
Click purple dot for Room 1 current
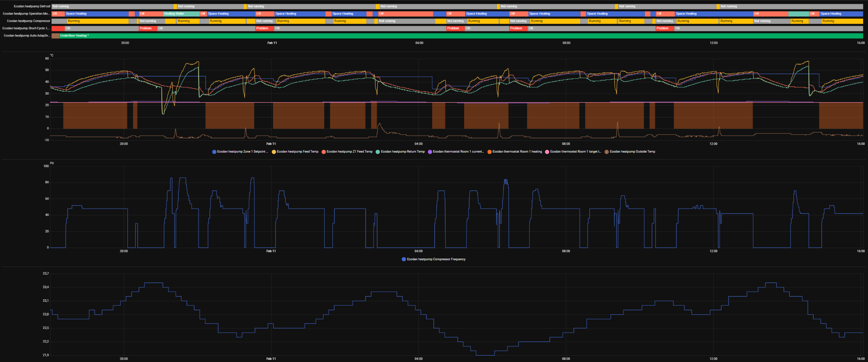click(430, 152)
